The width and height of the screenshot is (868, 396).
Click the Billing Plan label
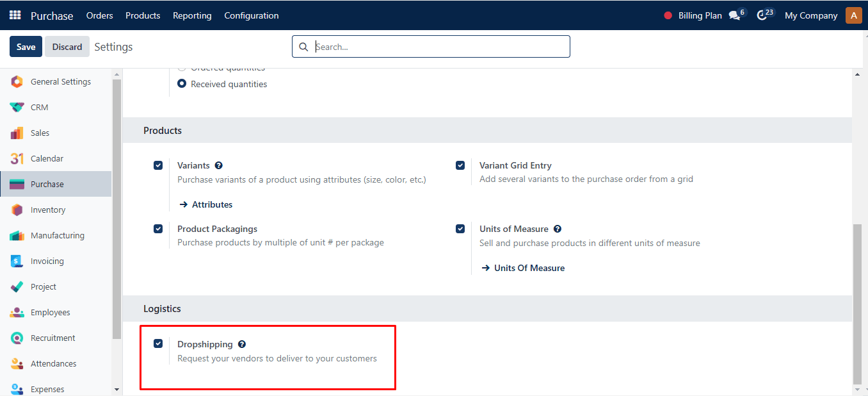(700, 15)
